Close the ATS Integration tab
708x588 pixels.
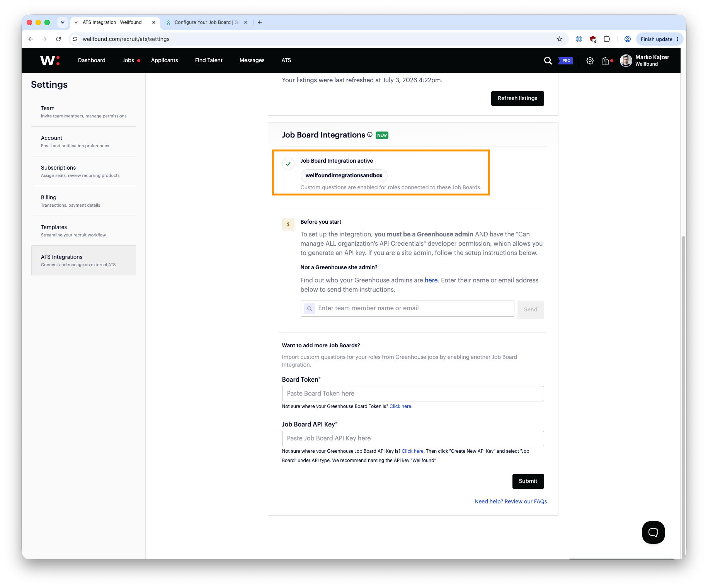coord(154,22)
